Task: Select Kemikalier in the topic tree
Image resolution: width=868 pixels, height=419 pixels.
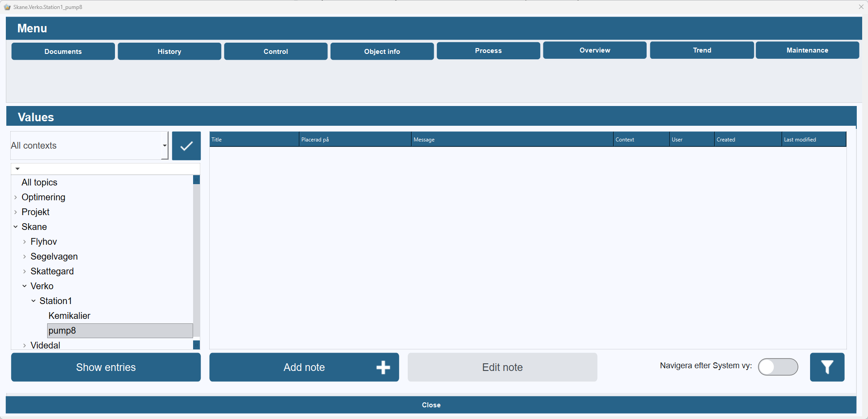Action: click(x=69, y=316)
